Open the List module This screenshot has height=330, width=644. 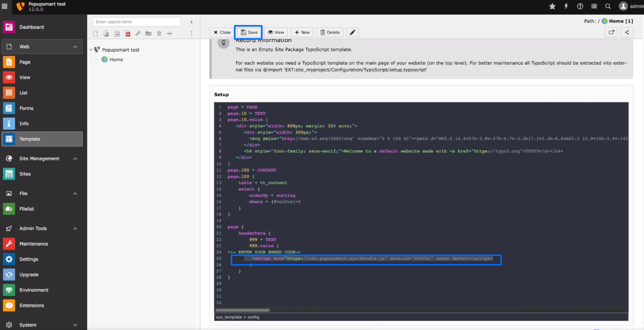point(42,93)
